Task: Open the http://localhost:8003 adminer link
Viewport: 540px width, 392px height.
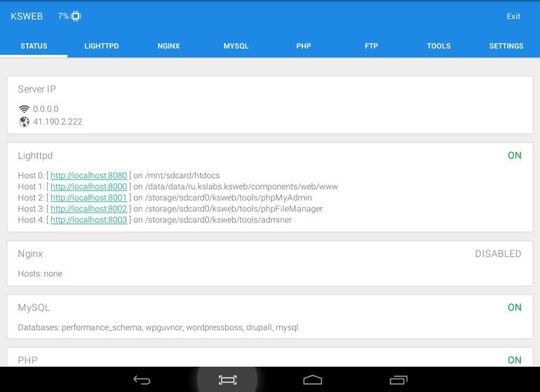Action: coord(89,219)
